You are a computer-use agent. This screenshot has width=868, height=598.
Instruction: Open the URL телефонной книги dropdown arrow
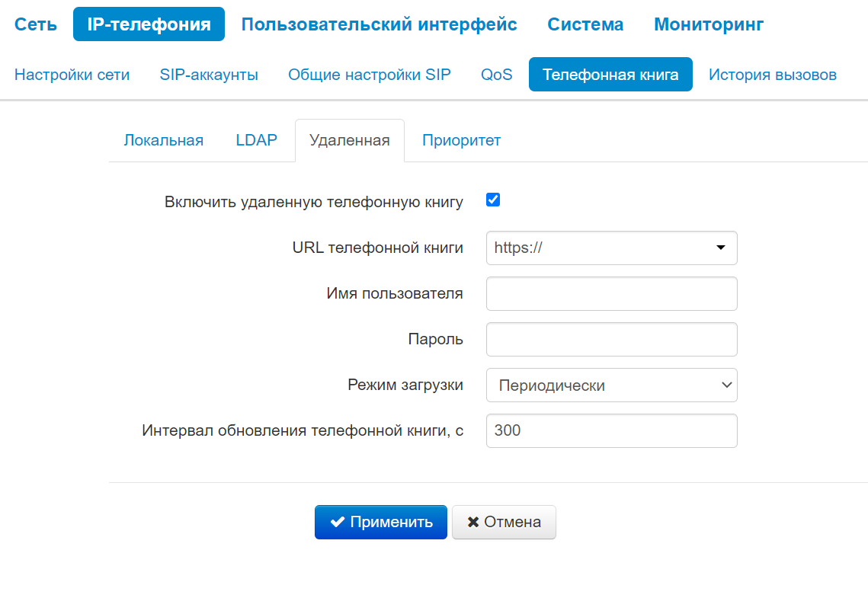720,248
